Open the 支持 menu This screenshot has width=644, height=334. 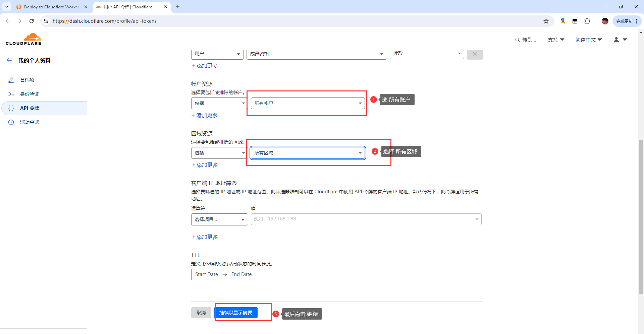[556, 40]
